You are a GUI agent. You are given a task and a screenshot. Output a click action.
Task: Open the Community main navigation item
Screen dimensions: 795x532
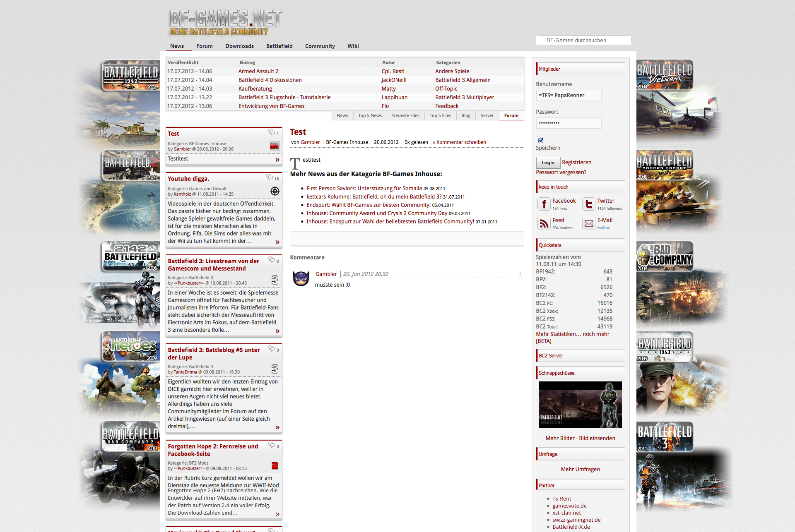point(320,46)
